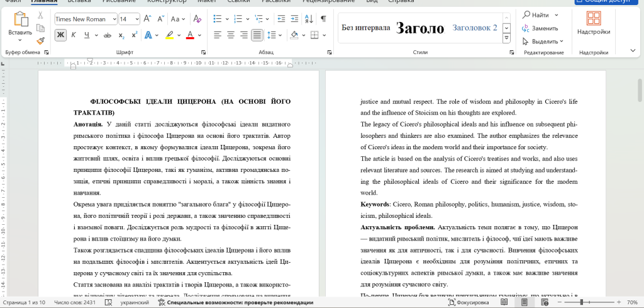Screen dimensions: 644x308
Task: Open the Файл menu tab
Action: click(x=13, y=1)
